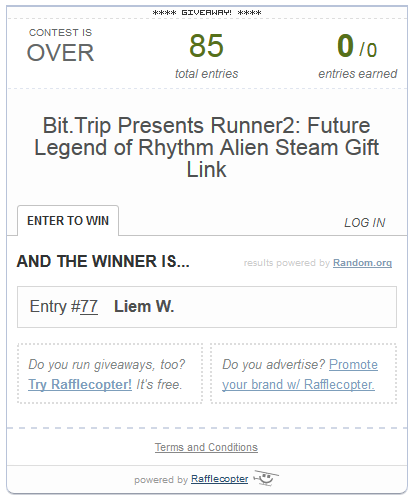
Task: Select the winner name Liem W.
Action: (x=144, y=306)
